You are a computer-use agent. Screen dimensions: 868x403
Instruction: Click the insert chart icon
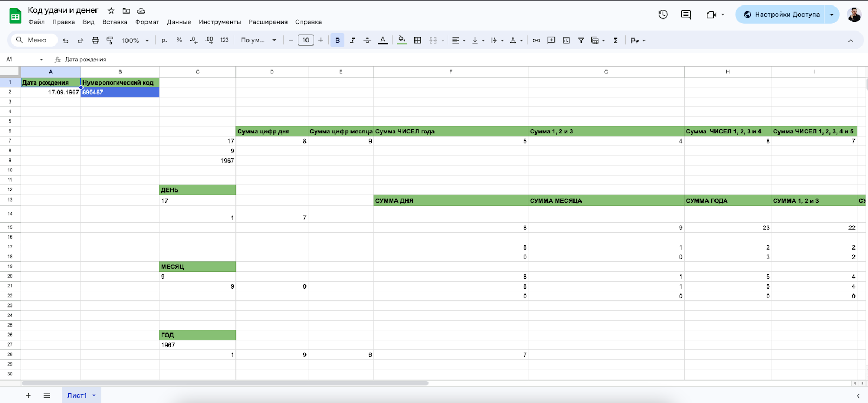[566, 41]
